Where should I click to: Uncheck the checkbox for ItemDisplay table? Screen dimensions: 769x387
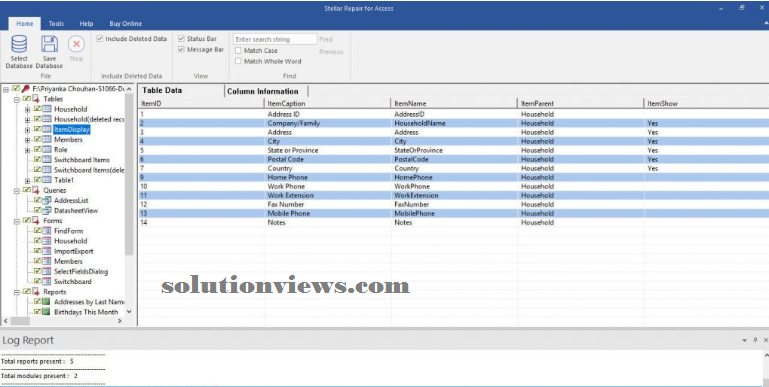tap(37, 129)
